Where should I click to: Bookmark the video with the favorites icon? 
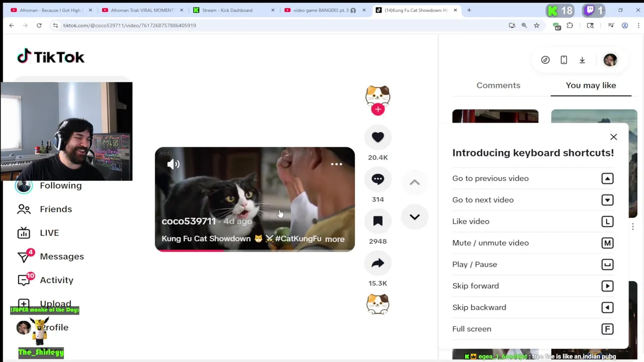[x=378, y=221]
